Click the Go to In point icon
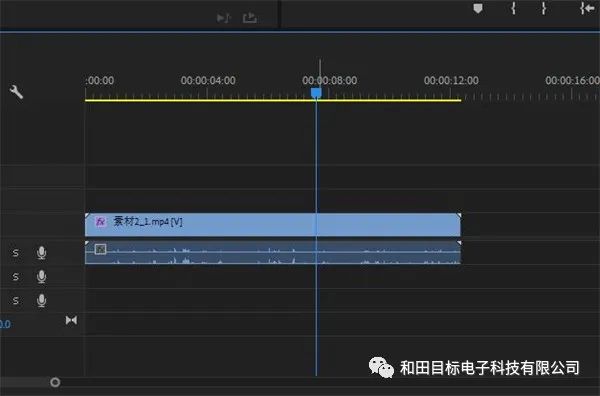Screen dimensions: 600x396 pos(587,8)
